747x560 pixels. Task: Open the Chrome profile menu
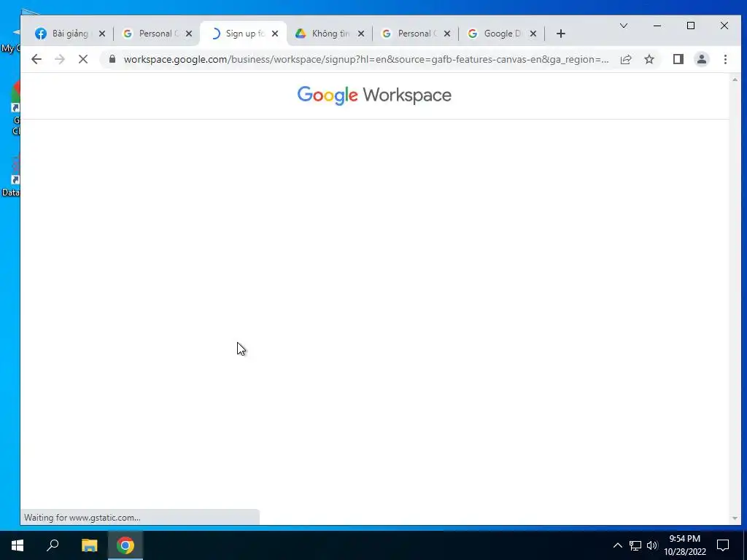pos(702,59)
